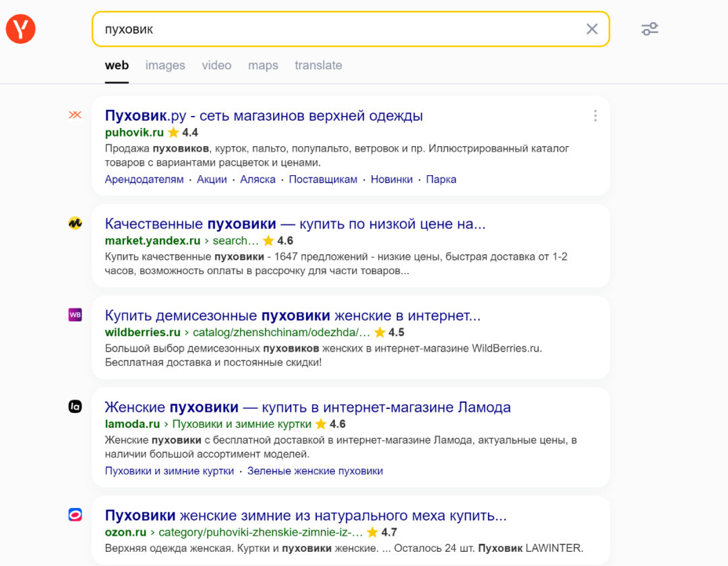Click the Yandex logo icon

click(x=21, y=29)
